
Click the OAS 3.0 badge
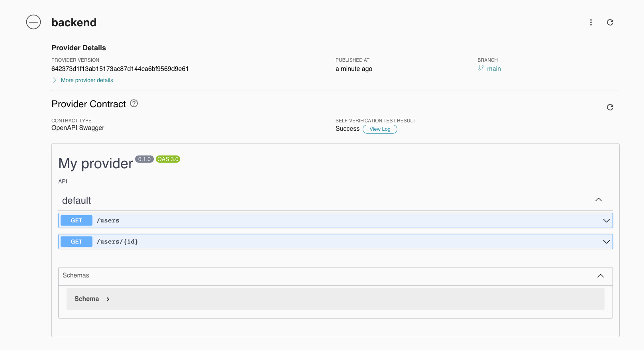coord(168,159)
